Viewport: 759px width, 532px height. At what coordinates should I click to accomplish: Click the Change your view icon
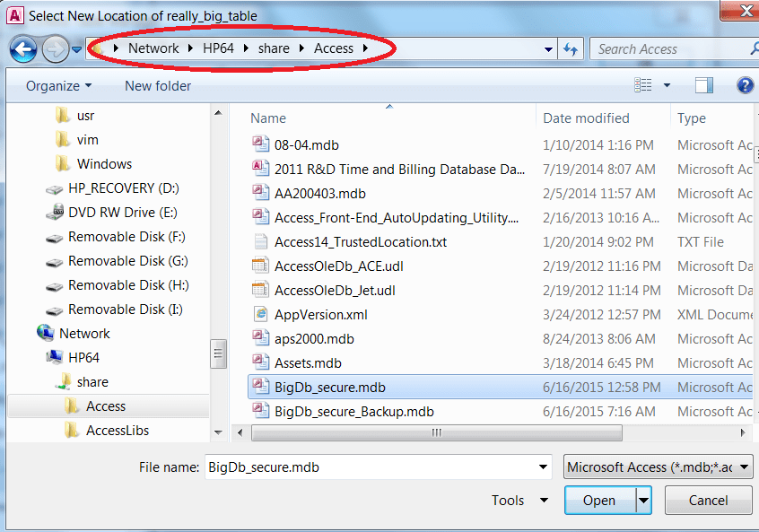[x=643, y=85]
